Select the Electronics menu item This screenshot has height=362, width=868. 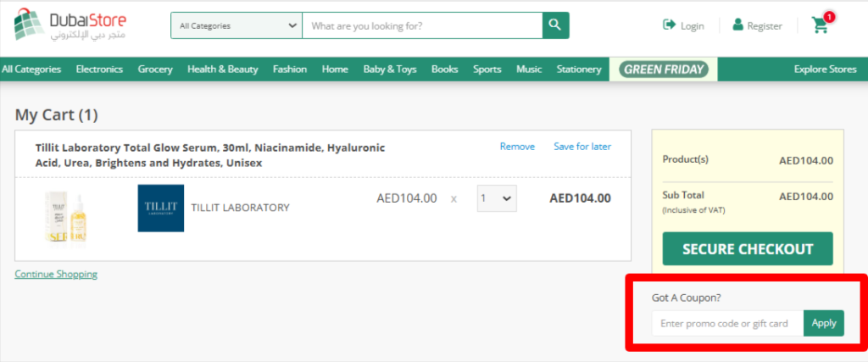tap(99, 70)
